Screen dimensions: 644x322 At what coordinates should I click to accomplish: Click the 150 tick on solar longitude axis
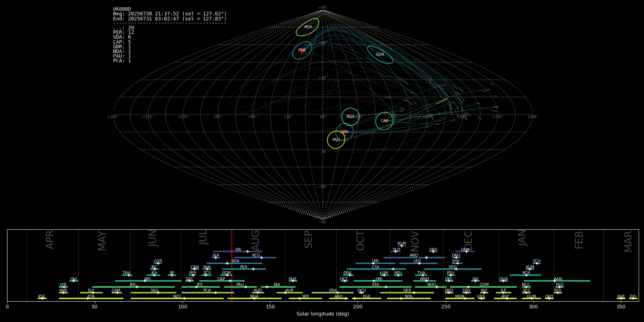[270, 307]
